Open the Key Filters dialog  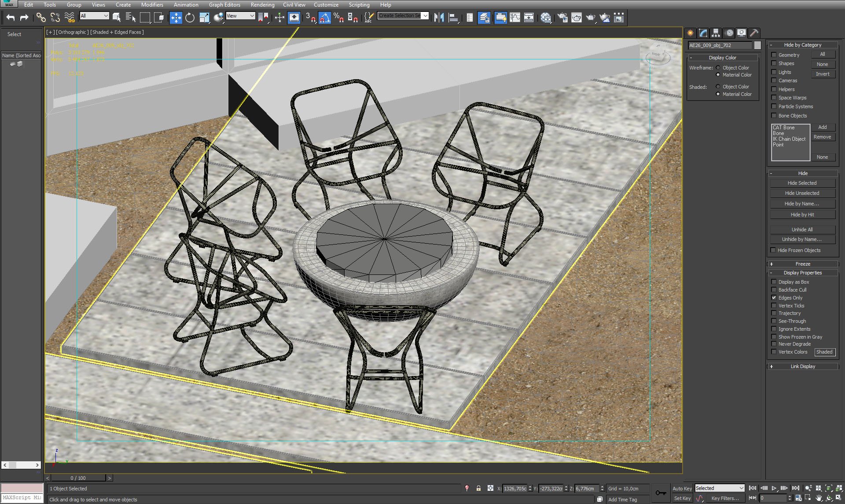click(725, 498)
